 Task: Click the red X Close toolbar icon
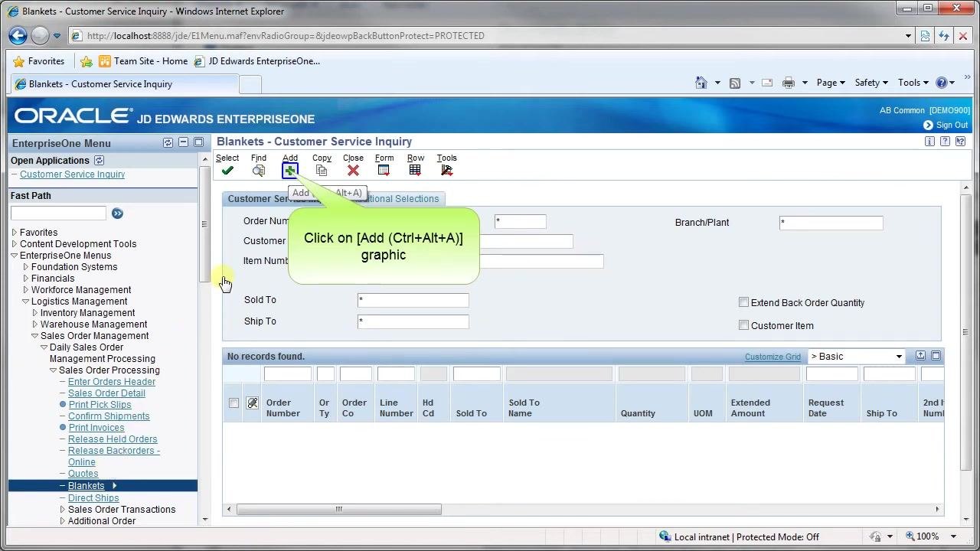click(x=353, y=171)
